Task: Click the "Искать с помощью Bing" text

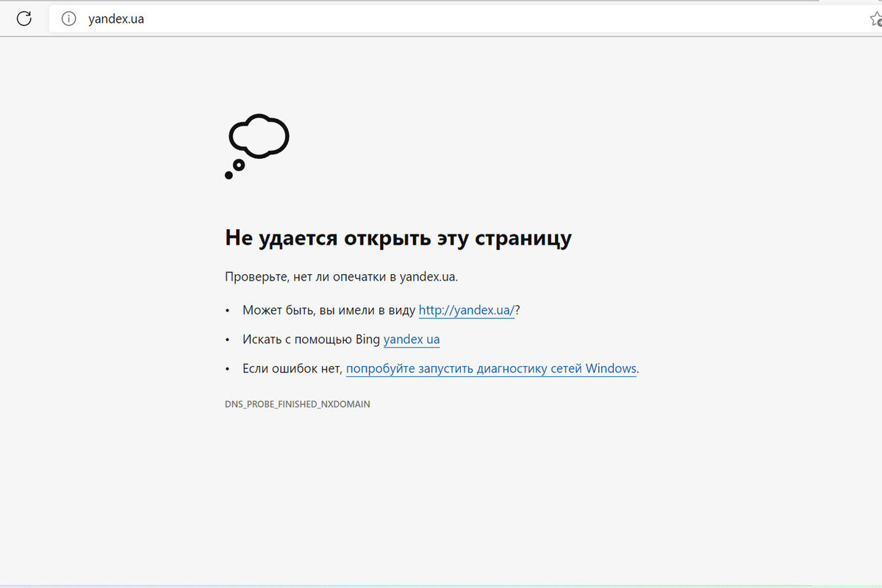Action: (311, 340)
